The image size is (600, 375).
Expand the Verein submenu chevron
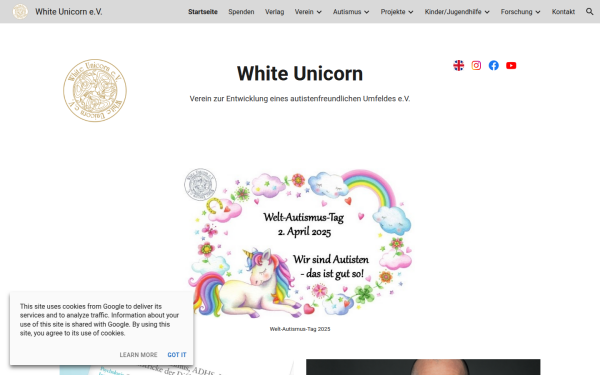[319, 12]
